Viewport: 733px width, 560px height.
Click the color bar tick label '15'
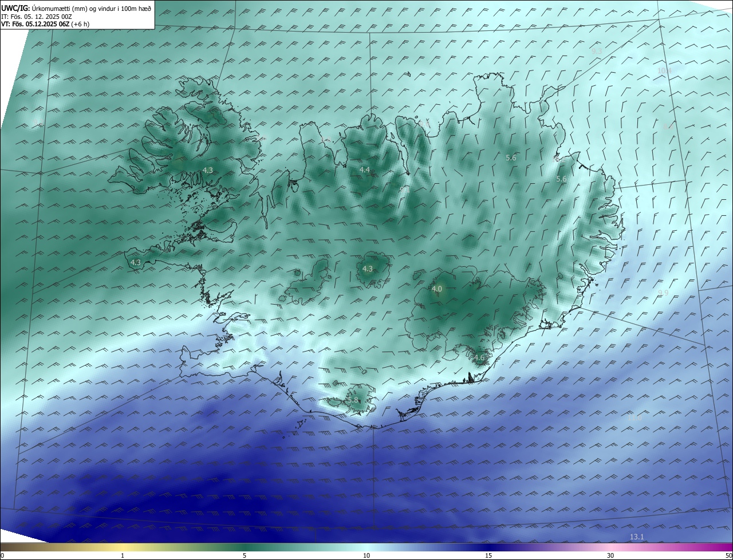point(488,555)
